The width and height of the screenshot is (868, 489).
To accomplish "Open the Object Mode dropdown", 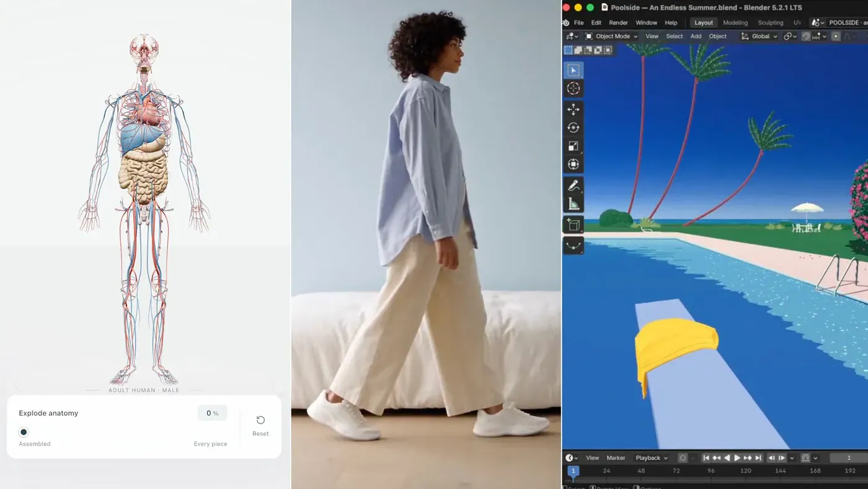I will click(x=611, y=37).
